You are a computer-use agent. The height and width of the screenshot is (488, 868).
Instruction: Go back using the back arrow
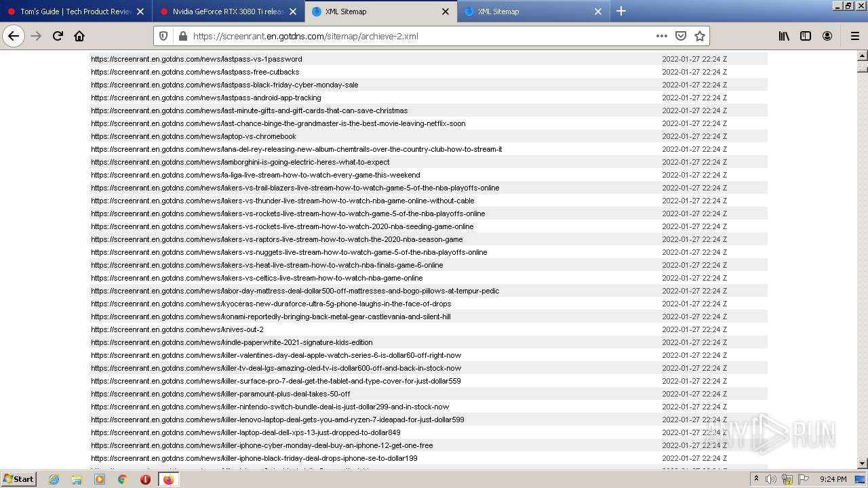(x=14, y=36)
